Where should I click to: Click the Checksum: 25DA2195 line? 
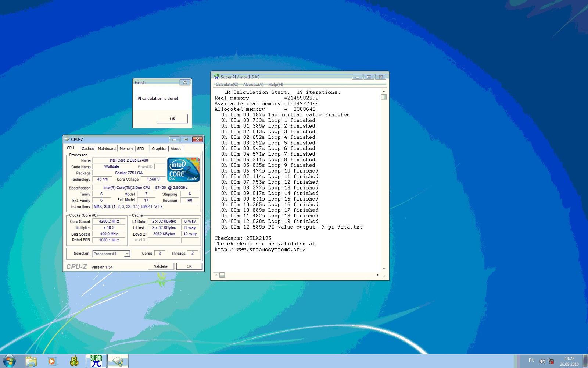[243, 238]
